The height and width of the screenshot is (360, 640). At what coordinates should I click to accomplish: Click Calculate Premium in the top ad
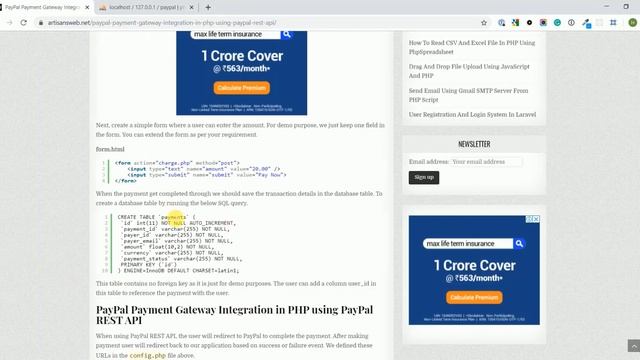tap(242, 88)
